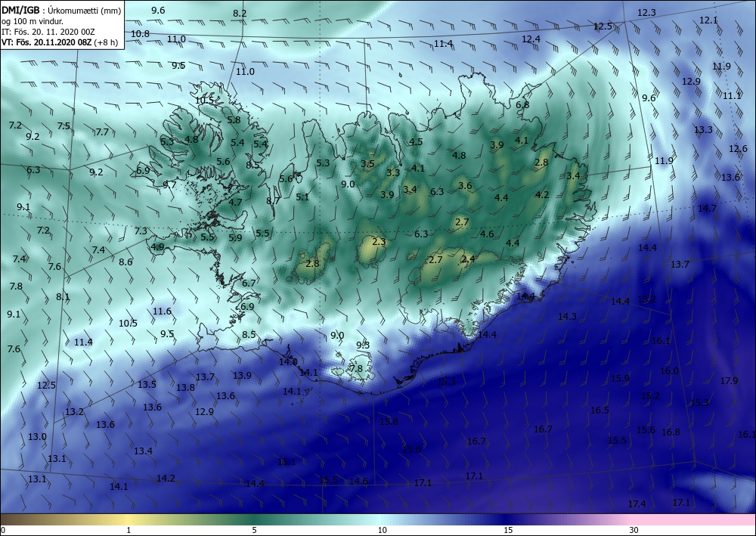Click the legend tick label 0

[3, 530]
